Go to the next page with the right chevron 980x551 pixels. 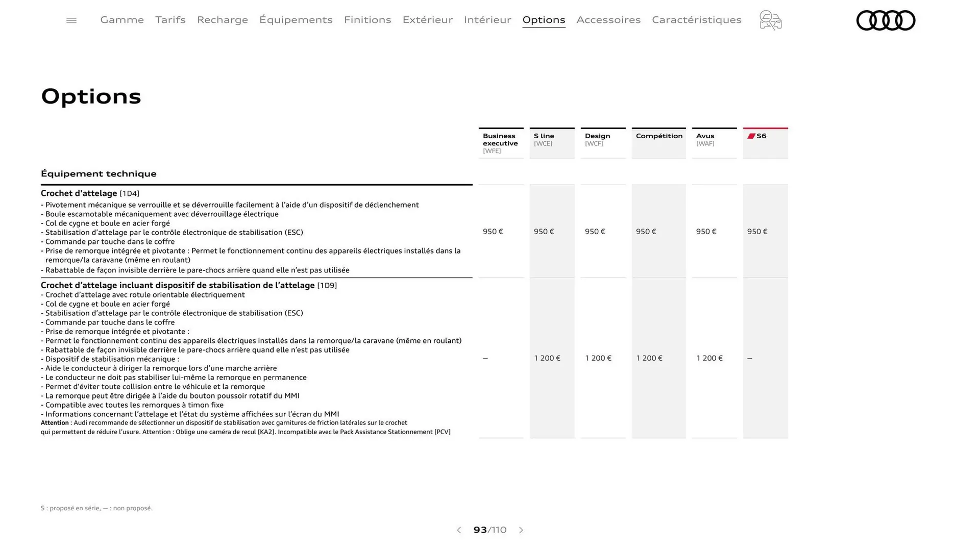pos(521,530)
